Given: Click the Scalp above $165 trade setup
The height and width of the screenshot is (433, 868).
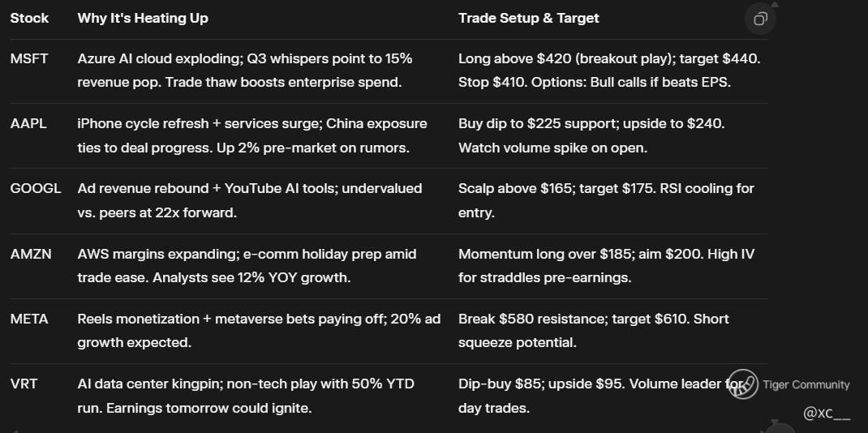Looking at the screenshot, I should point(605,200).
